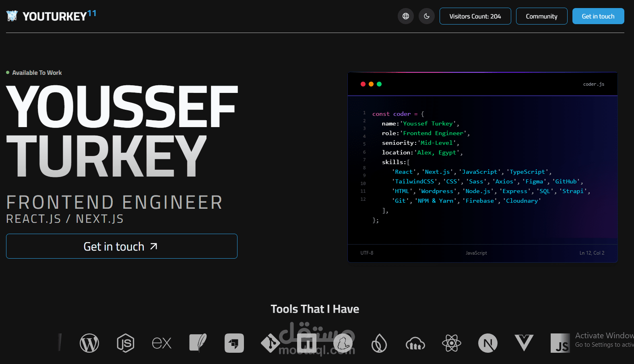Image resolution: width=634 pixels, height=364 pixels.
Task: Click the seniority 'Mid-Level' code line
Action: (x=421, y=143)
